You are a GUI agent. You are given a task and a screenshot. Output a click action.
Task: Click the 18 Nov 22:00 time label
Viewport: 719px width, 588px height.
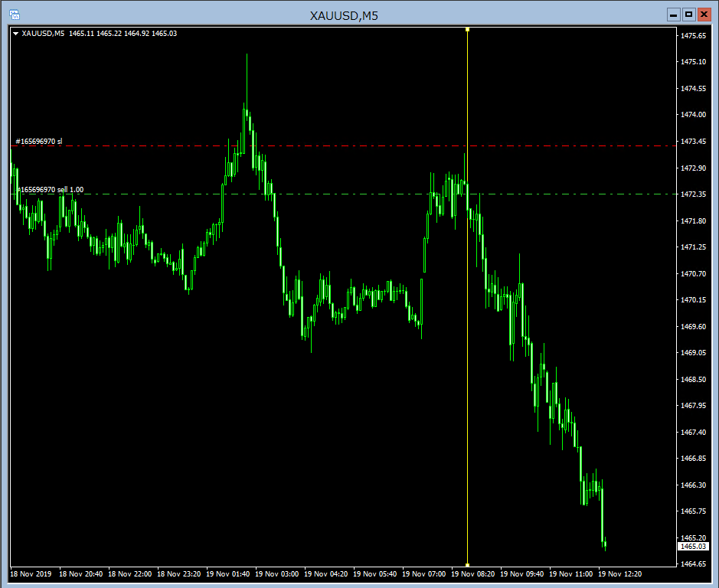click(129, 573)
